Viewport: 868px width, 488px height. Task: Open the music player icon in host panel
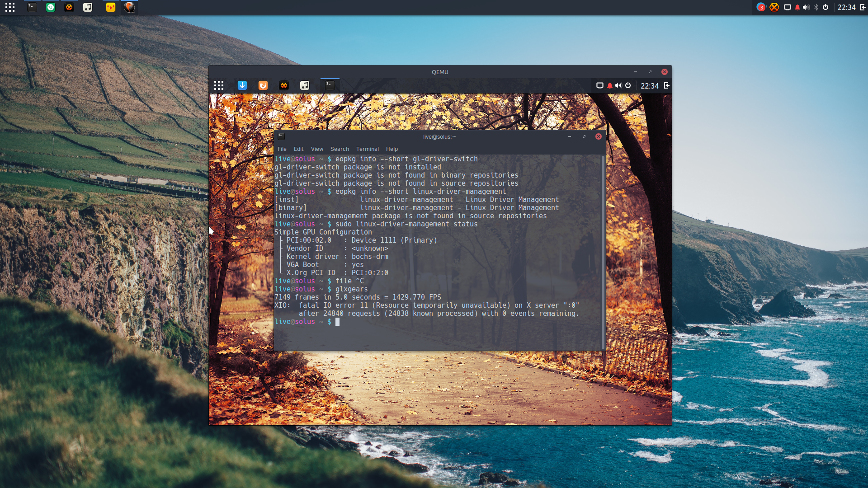(88, 7)
